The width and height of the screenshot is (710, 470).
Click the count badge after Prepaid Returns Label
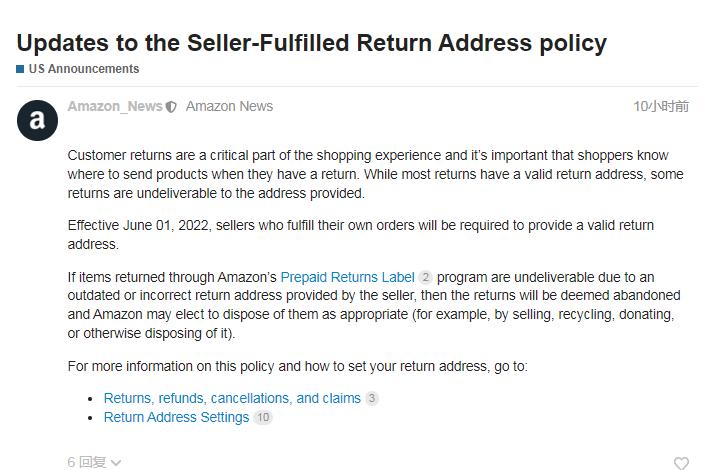[426, 277]
